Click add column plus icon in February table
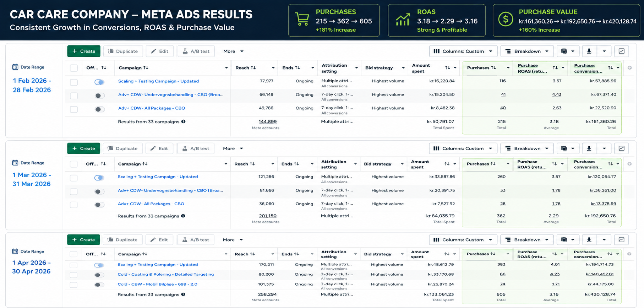Viewport: 644px width, 308px height. click(629, 68)
